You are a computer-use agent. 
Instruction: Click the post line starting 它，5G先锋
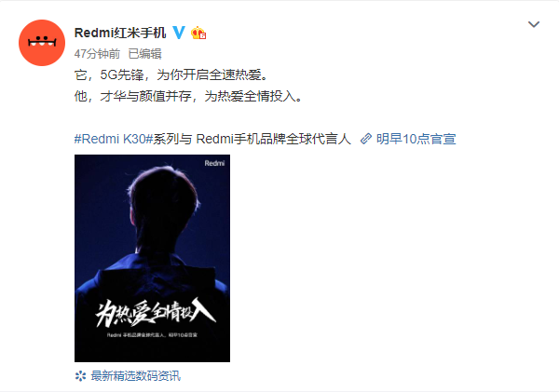[x=171, y=75]
